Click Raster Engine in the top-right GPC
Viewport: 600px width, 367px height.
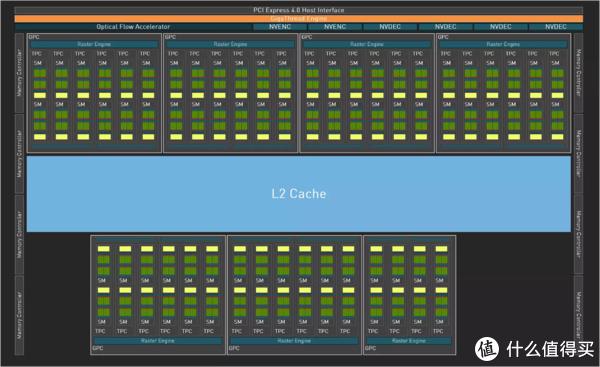coord(503,44)
